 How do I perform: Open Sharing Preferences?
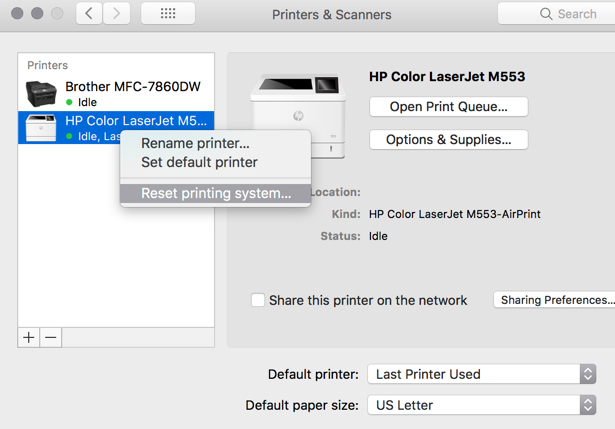[554, 300]
